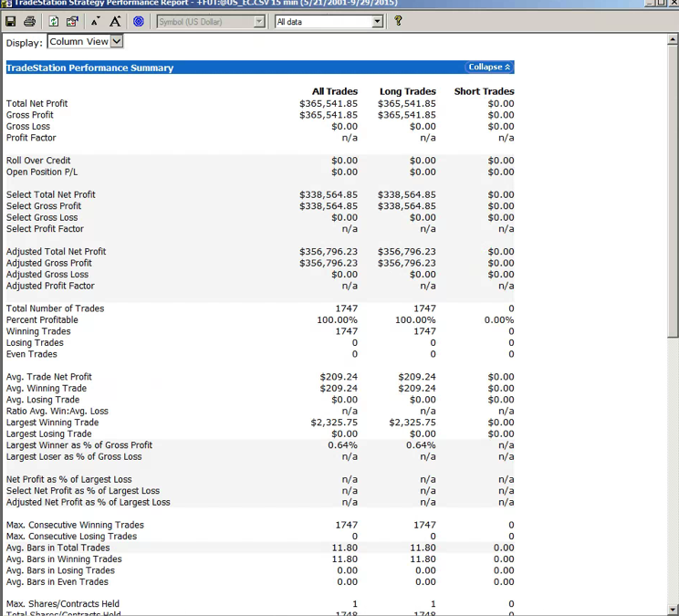
Task: Select the Select Total Net Profit label
Action: pyautogui.click(x=51, y=194)
